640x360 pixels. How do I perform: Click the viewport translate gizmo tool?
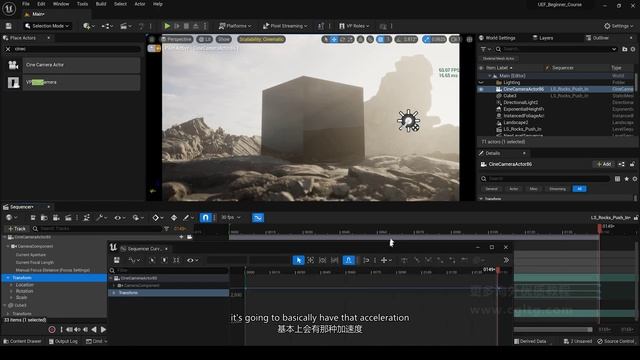coord(334,39)
